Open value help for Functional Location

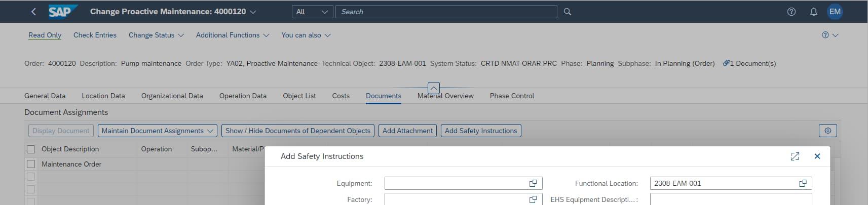(803, 183)
